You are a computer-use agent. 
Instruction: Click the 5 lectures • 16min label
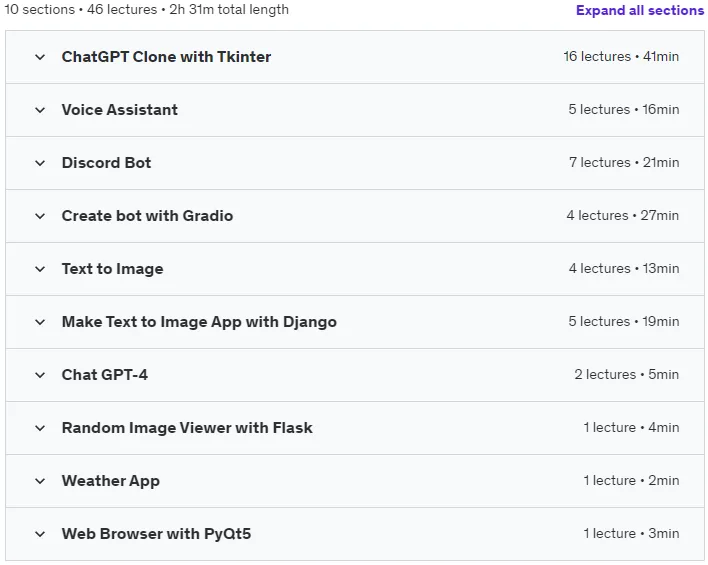(624, 109)
